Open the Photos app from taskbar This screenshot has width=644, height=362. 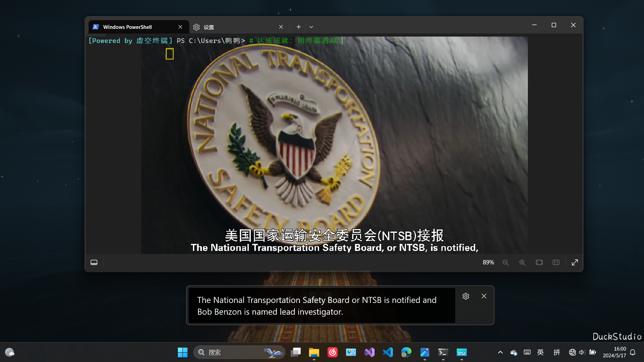click(x=425, y=352)
